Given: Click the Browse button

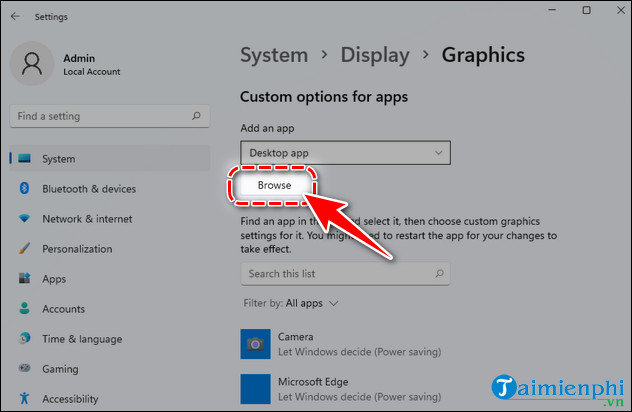Looking at the screenshot, I should click(274, 186).
